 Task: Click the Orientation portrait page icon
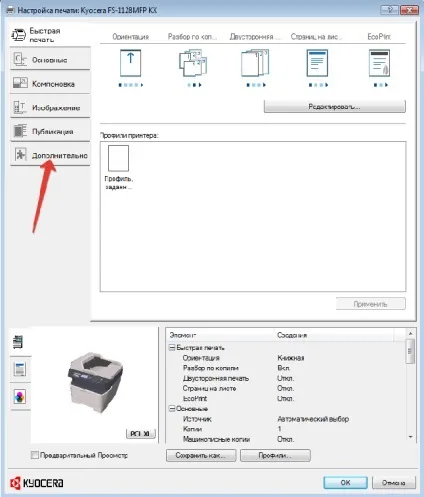point(131,63)
